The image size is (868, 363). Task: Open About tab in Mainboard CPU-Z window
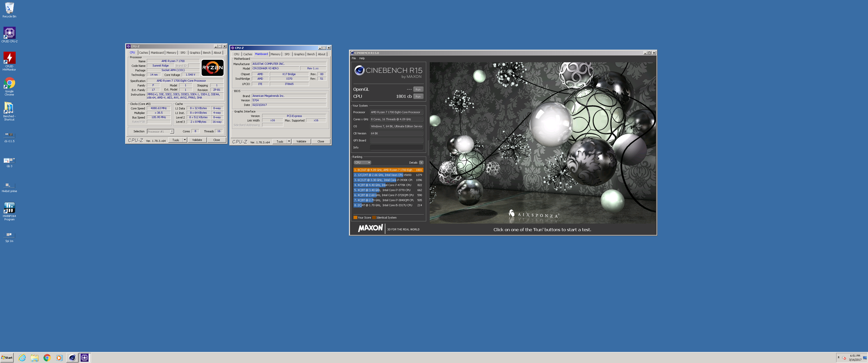322,54
